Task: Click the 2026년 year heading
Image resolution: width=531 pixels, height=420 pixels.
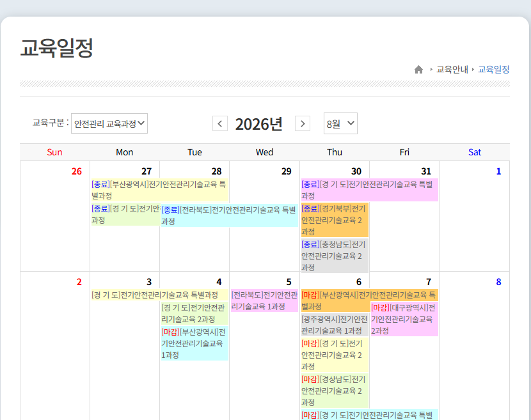Action: tap(258, 124)
